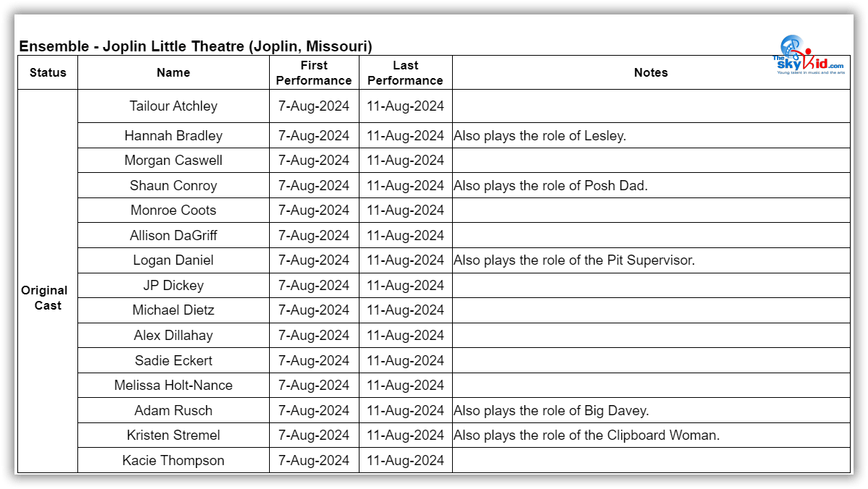The width and height of the screenshot is (868, 489).
Task: Click the note about Lesley role
Action: [540, 135]
